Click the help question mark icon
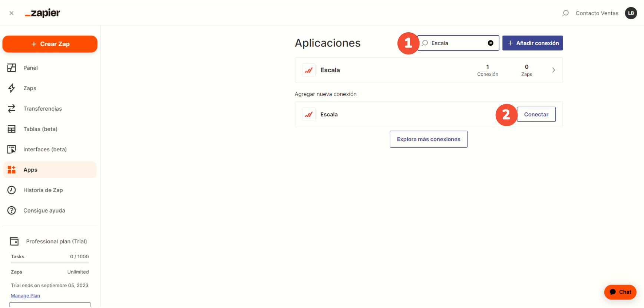644x308 pixels. (x=11, y=210)
